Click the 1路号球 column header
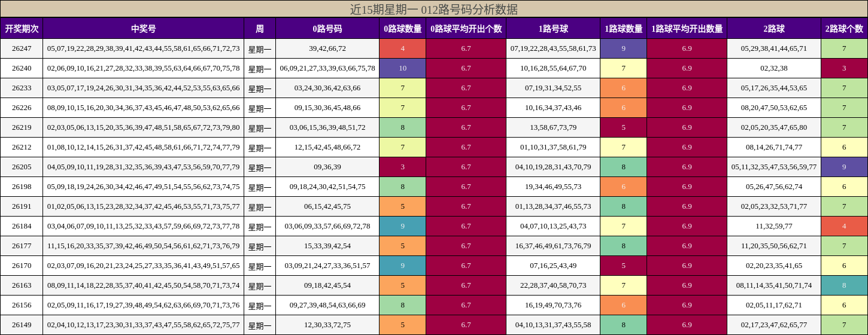The height and width of the screenshot is (335, 868). (x=553, y=28)
